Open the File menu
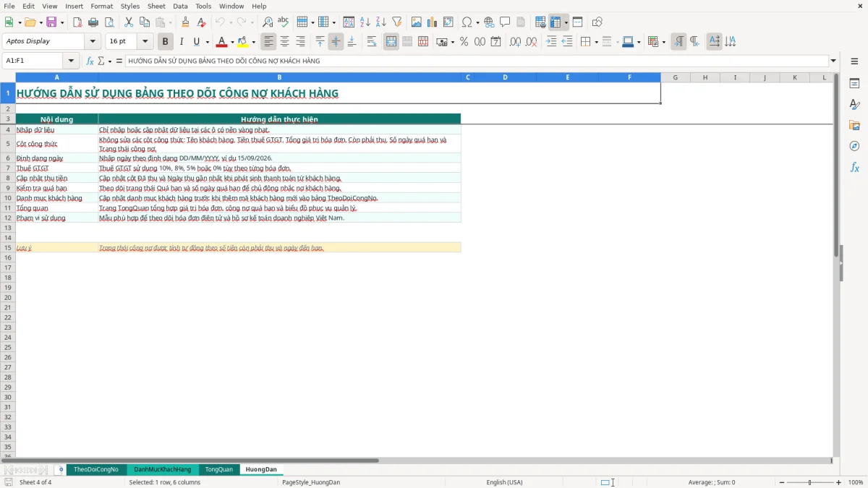The height and width of the screenshot is (488, 868). (9, 6)
